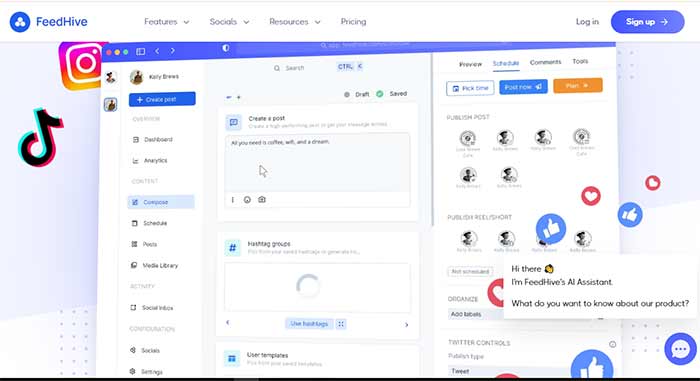Click the back arrow in window toolbar
The height and width of the screenshot is (381, 700).
(x=157, y=51)
